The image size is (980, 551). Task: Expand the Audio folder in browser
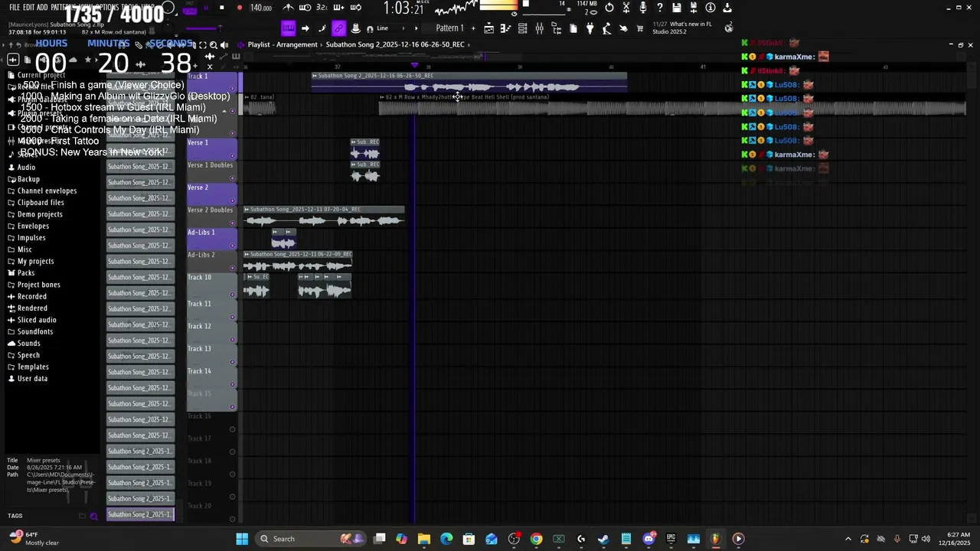(x=27, y=167)
